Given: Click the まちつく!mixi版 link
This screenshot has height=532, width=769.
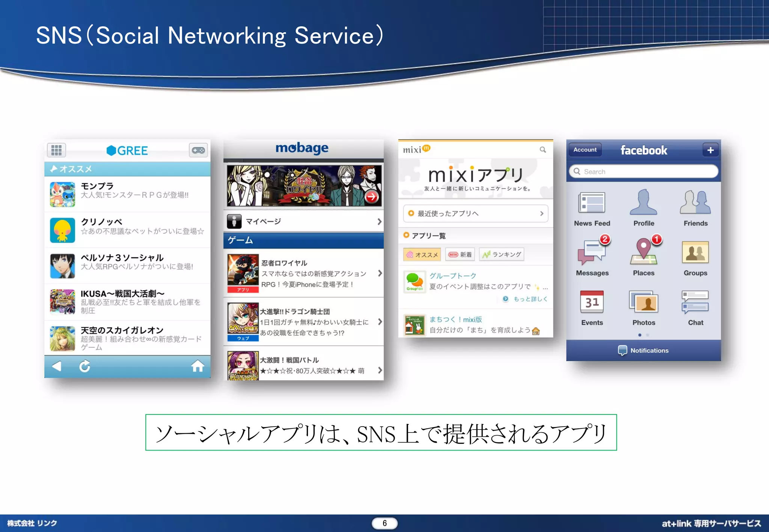Looking at the screenshot, I should (x=455, y=319).
